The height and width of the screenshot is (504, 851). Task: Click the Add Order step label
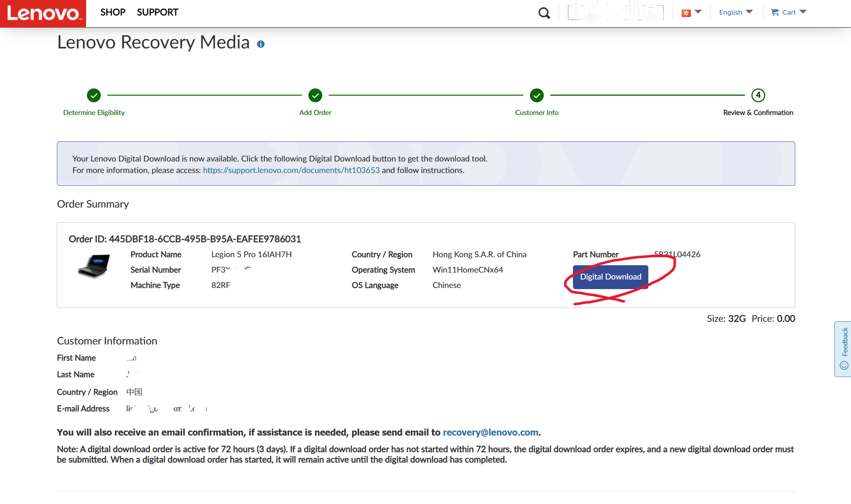pos(315,113)
